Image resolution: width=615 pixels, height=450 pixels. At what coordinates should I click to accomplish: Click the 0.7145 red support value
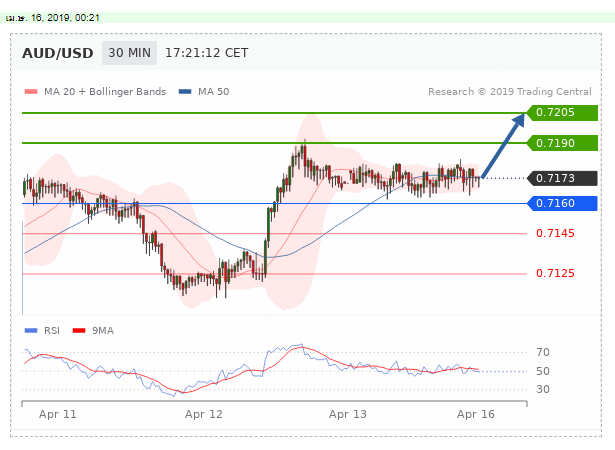555,233
